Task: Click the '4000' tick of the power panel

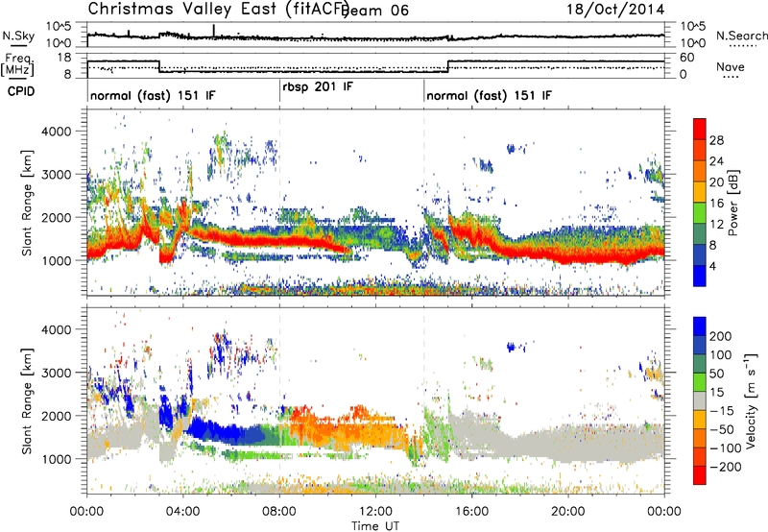Action: pos(56,132)
